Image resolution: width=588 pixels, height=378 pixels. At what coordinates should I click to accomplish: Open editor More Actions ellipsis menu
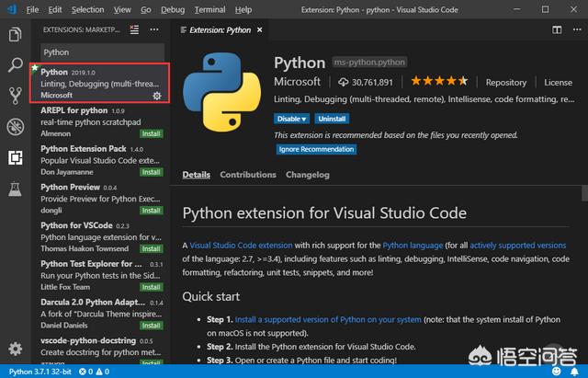(x=577, y=29)
